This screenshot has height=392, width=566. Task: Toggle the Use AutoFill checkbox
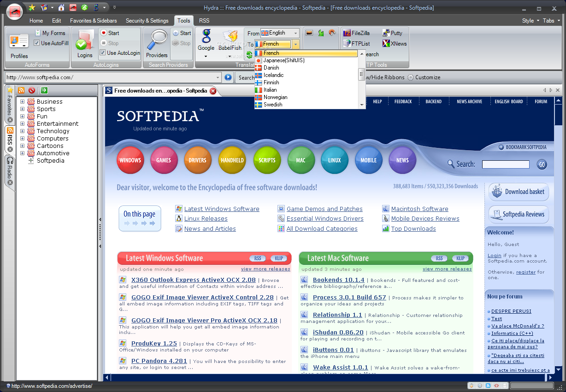(37, 43)
